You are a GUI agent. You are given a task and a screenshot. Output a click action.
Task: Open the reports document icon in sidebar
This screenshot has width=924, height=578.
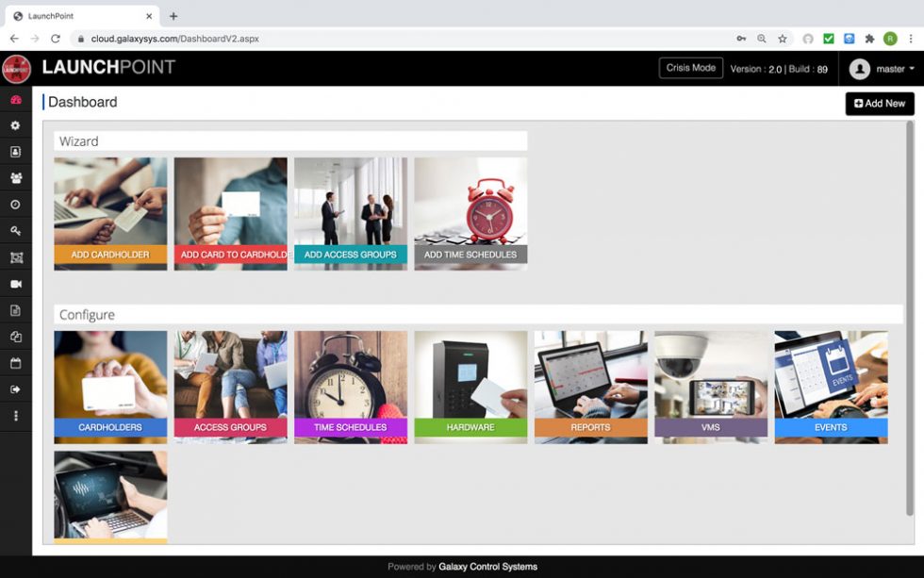pos(15,310)
